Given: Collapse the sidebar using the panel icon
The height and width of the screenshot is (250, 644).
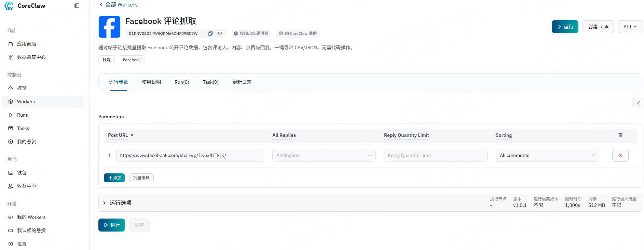Looking at the screenshot, I should [77, 6].
